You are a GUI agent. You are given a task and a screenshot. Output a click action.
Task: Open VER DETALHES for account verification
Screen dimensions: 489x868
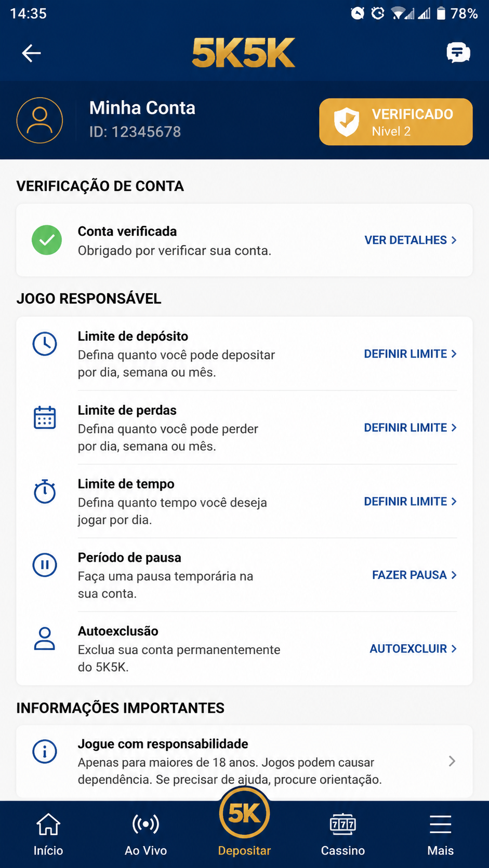click(x=411, y=240)
